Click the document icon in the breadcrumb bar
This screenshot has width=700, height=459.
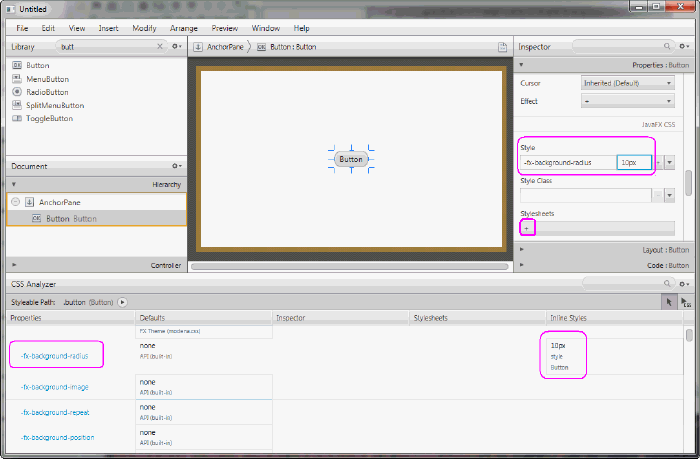[x=502, y=47]
